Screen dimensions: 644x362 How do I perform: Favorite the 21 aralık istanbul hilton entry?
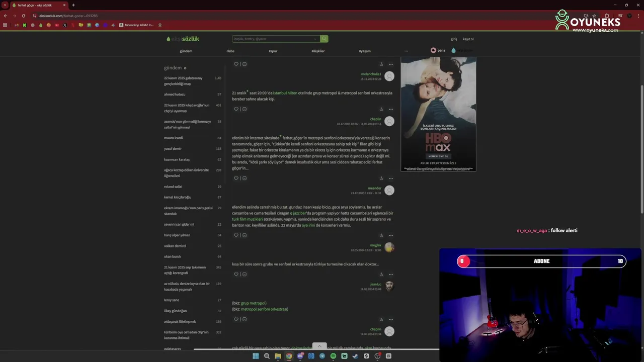point(236,109)
